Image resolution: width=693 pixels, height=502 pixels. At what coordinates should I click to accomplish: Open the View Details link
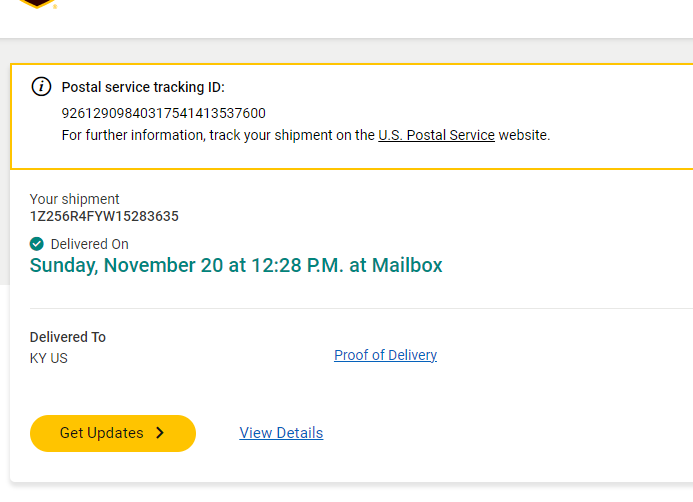coord(281,433)
